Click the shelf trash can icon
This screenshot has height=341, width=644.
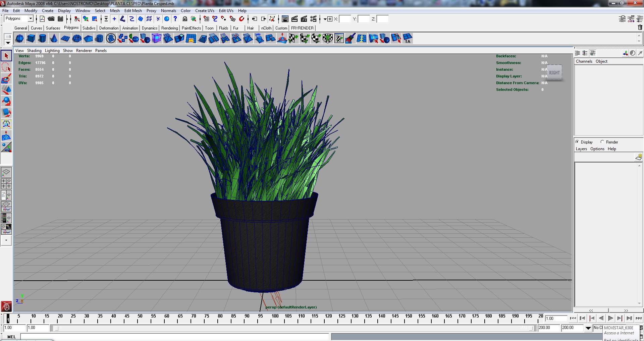[640, 27]
